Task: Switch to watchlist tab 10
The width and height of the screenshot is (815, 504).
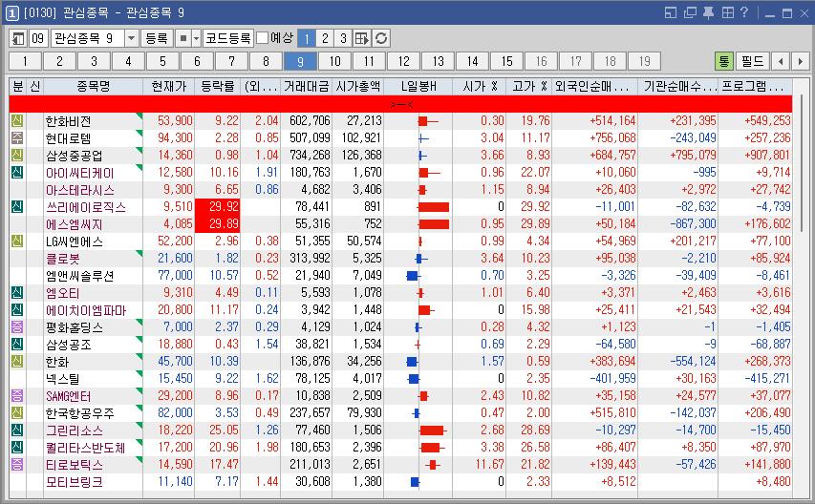Action: [x=334, y=61]
